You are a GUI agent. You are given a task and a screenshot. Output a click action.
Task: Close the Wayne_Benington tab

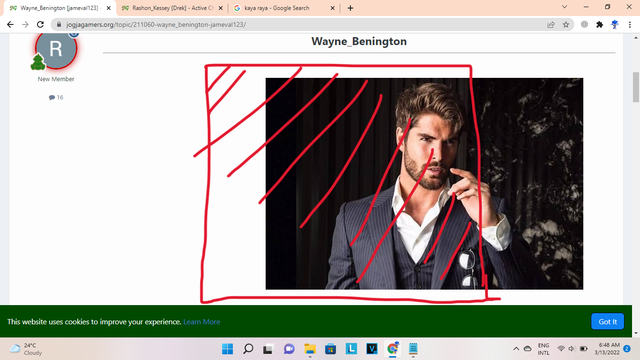[x=109, y=8]
